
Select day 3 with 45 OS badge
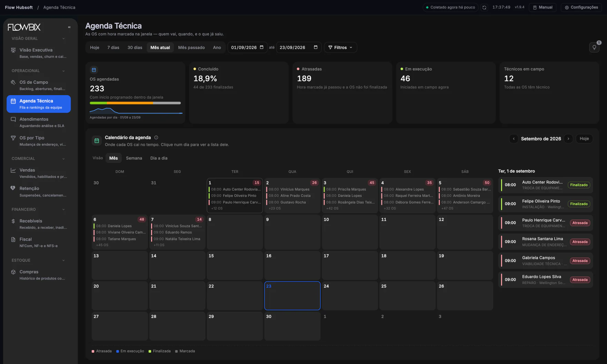(x=350, y=195)
